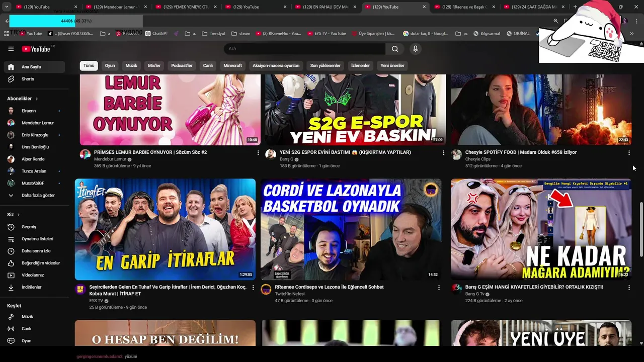644x362 pixels.
Task: Switch to Mendebur Lemur browser tab
Action: pos(115,7)
